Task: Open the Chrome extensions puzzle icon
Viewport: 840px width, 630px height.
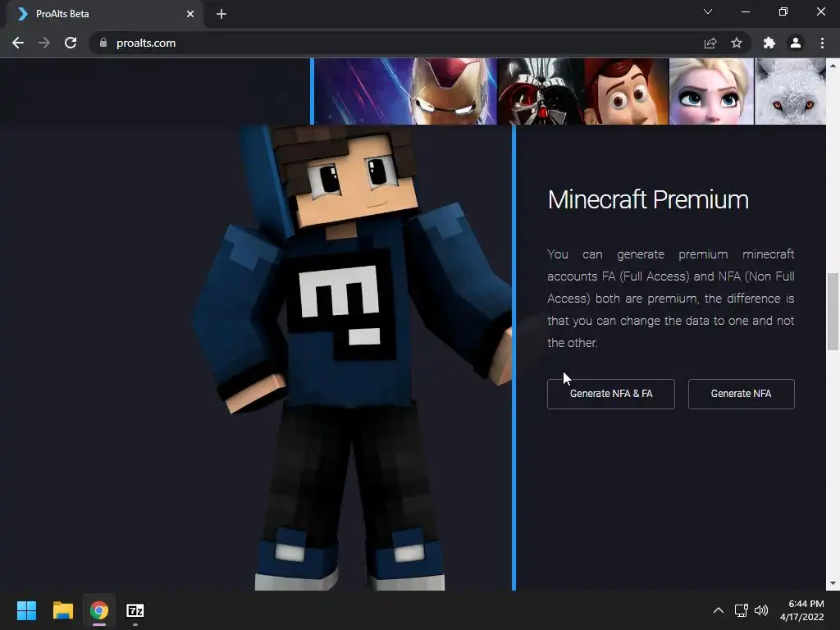Action: click(x=769, y=43)
